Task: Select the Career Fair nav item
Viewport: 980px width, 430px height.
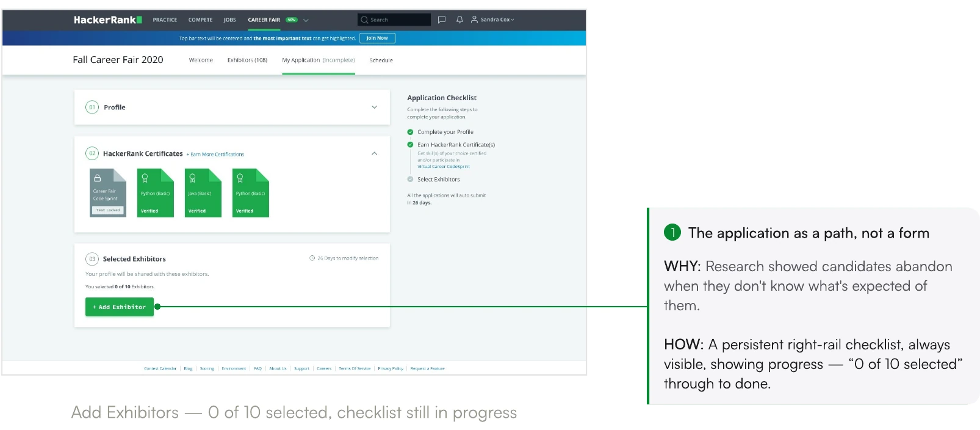Action: (264, 20)
